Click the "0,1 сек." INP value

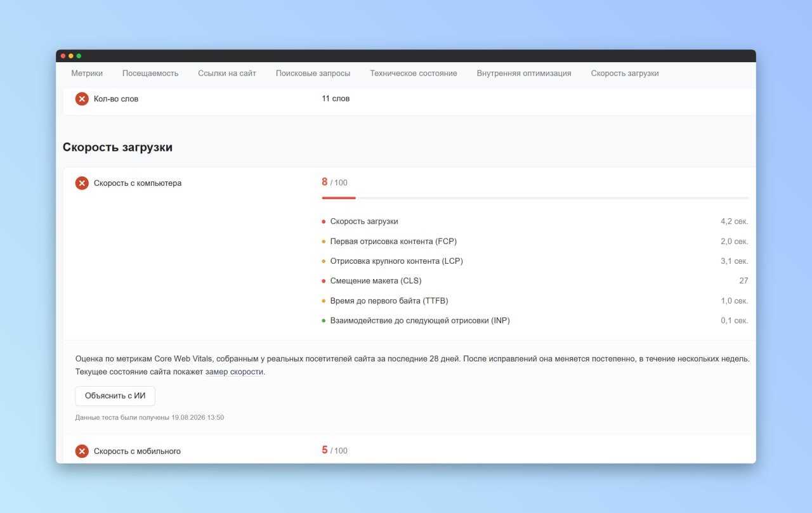coord(735,321)
